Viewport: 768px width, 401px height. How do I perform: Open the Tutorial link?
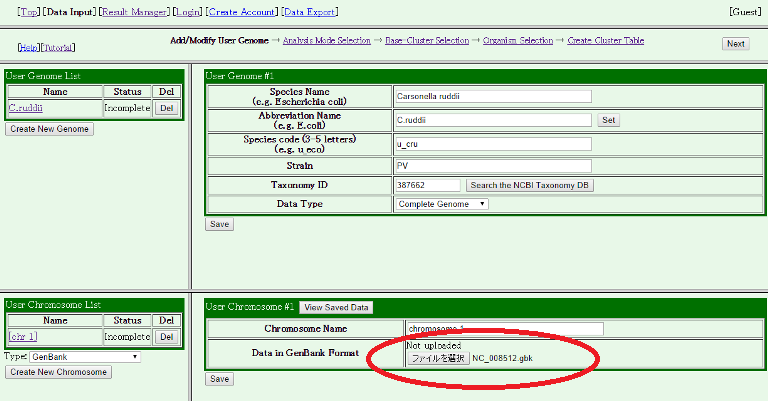tap(59, 47)
